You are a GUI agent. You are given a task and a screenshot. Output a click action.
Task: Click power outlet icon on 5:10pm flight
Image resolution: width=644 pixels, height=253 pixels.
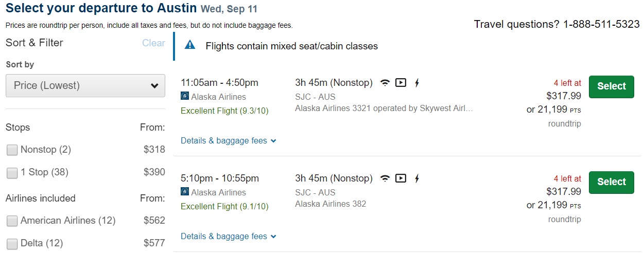(x=417, y=178)
